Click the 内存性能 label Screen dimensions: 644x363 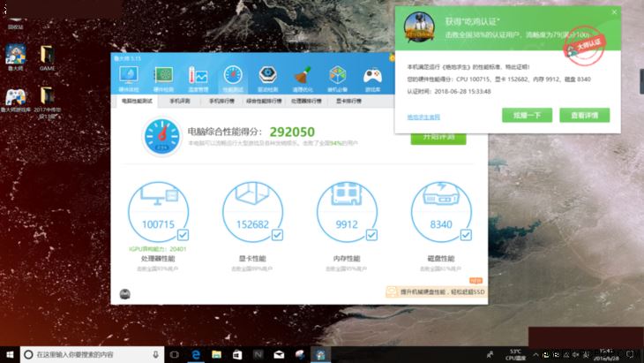point(347,259)
